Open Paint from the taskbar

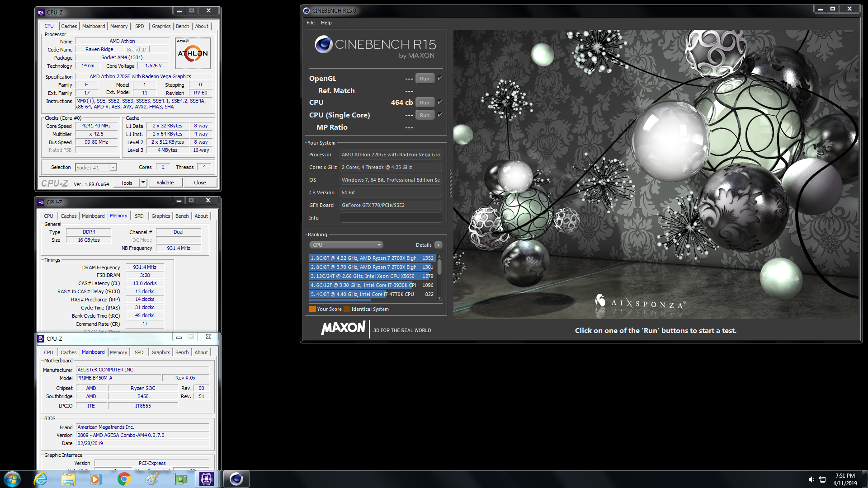pyautogui.click(x=152, y=479)
